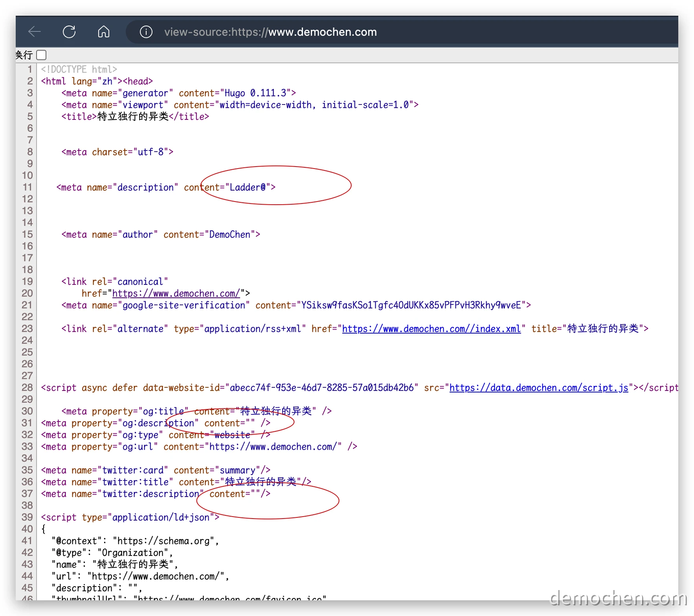Click the twitter:description meta tag on line 37
This screenshot has height=616, width=694.
click(x=156, y=494)
